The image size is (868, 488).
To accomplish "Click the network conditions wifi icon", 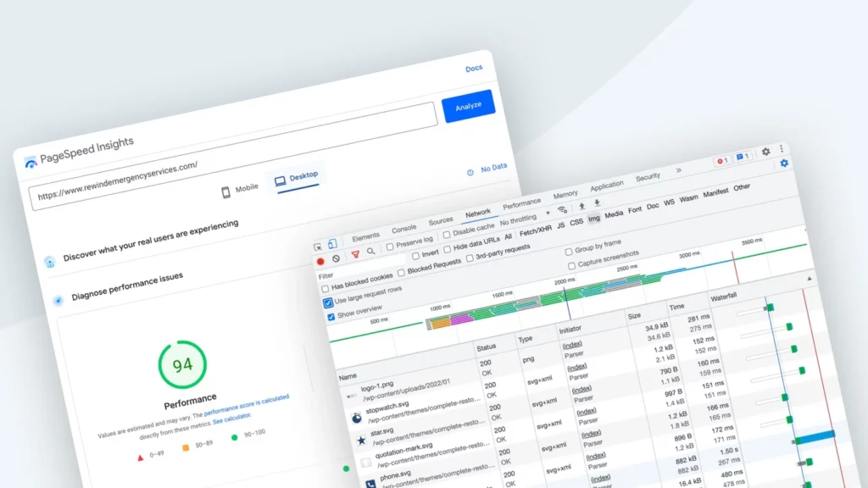I will 563,210.
